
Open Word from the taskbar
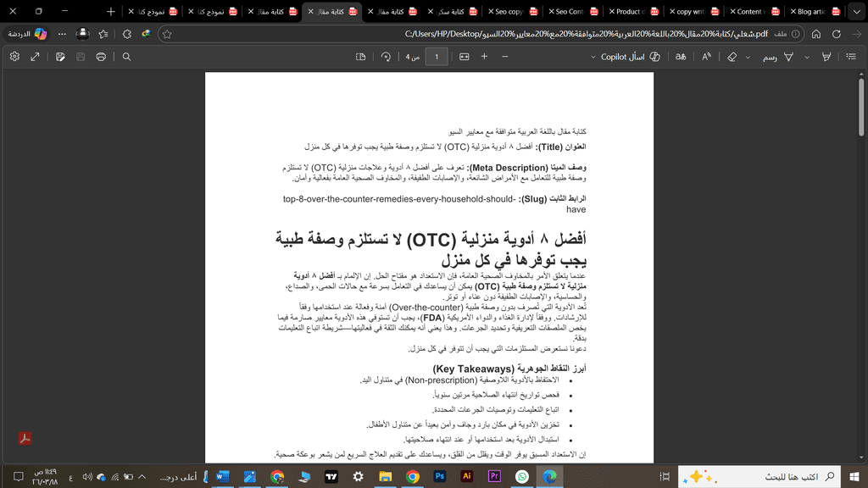point(223,476)
